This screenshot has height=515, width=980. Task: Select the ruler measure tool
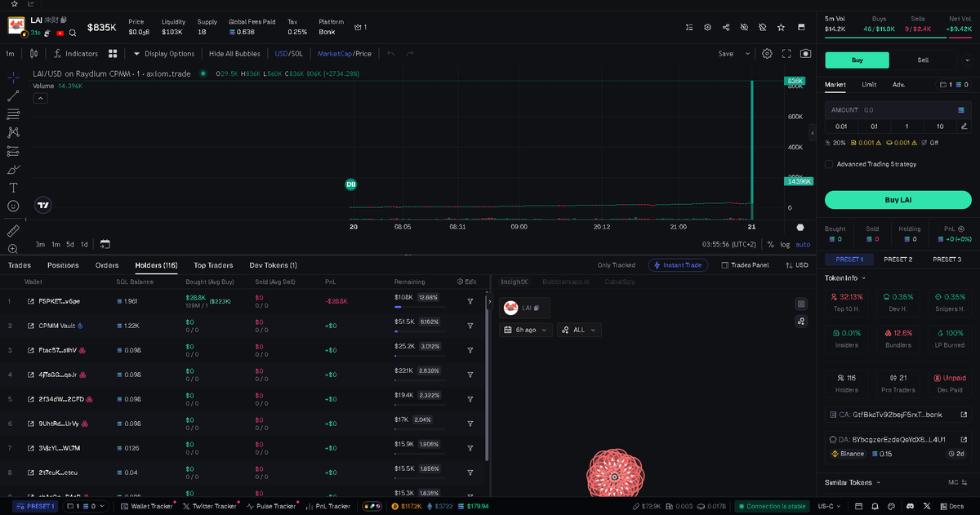(x=13, y=231)
